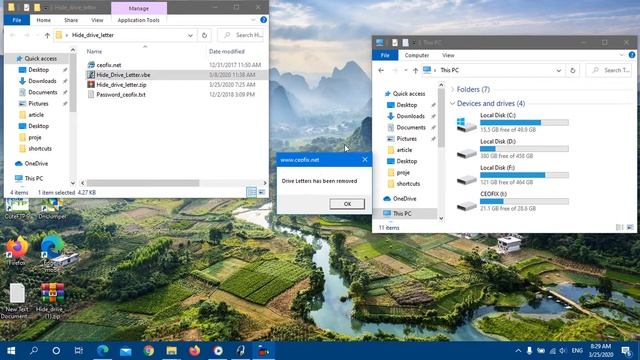Open Pictures in Hide_drive_letter sidebar
Image resolution: width=640 pixels, height=360 pixels.
(38, 104)
